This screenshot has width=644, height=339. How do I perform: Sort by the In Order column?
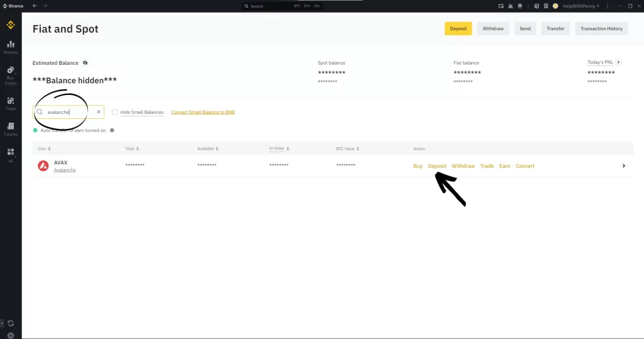click(x=279, y=149)
